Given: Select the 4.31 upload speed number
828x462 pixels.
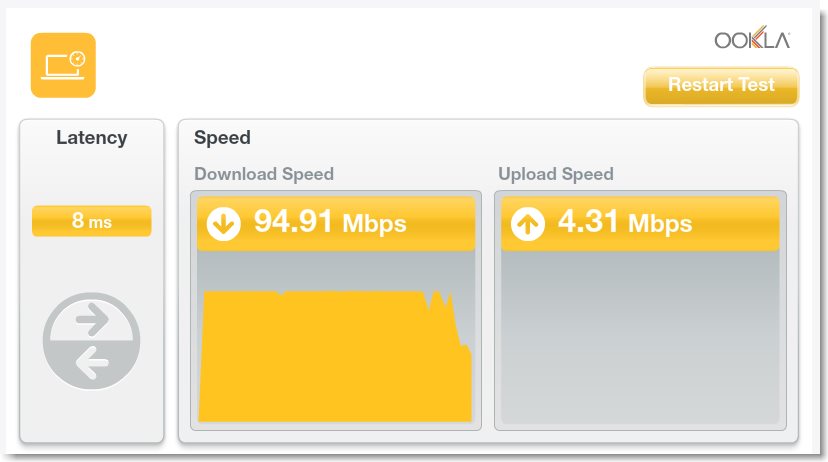Looking at the screenshot, I should point(587,222).
